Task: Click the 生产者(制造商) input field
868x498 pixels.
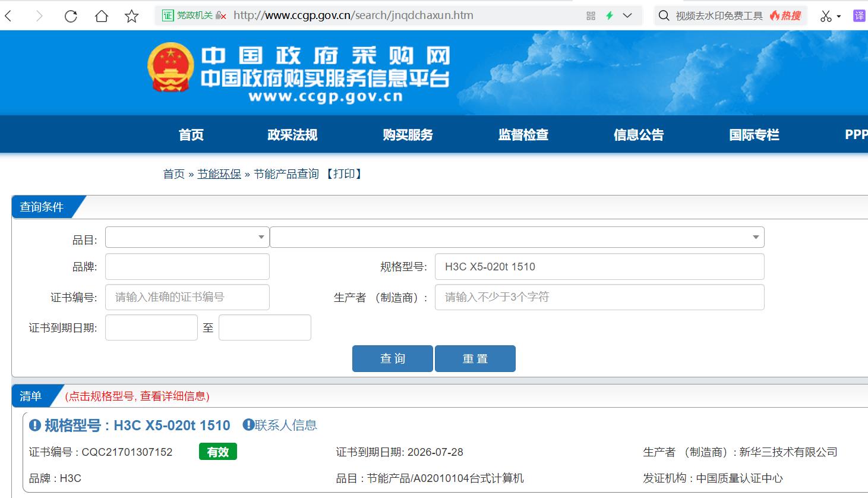Action: (599, 297)
